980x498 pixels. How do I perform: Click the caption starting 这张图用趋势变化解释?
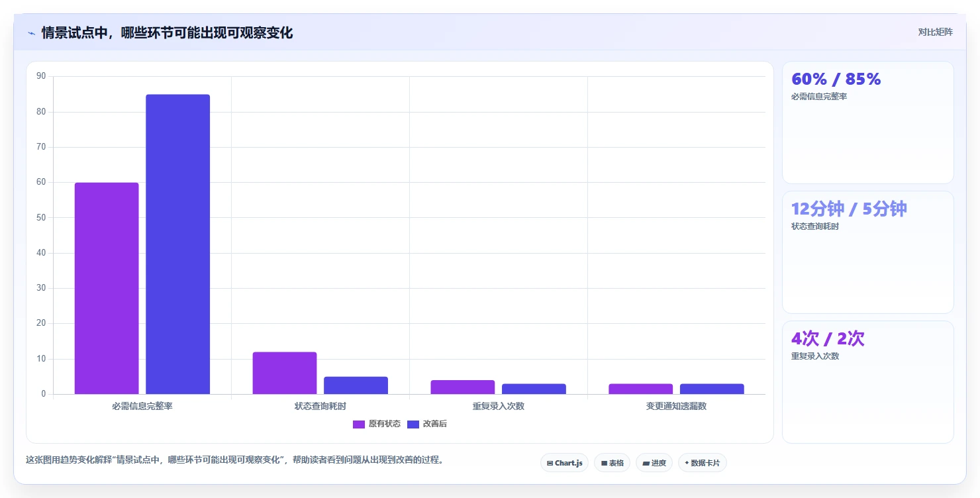pyautogui.click(x=234, y=460)
